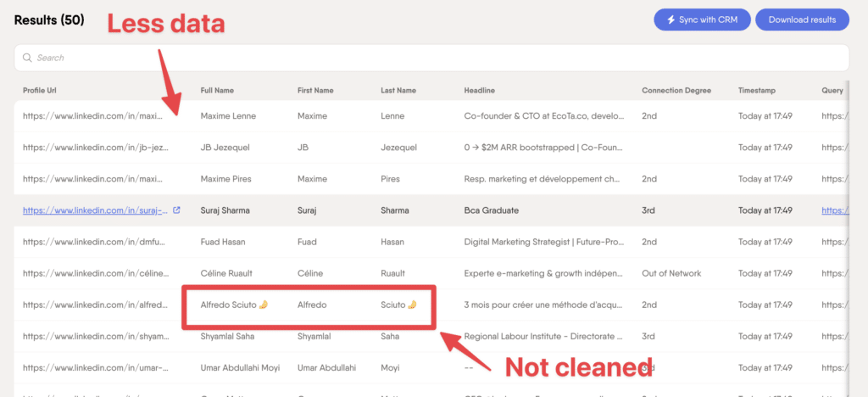Sort by Last Name column header

(398, 90)
